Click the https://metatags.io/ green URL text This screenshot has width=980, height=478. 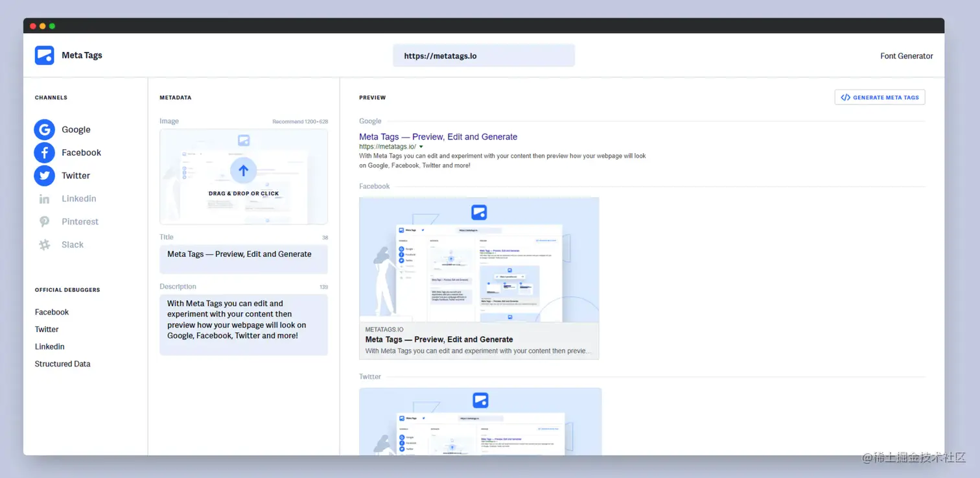[388, 147]
